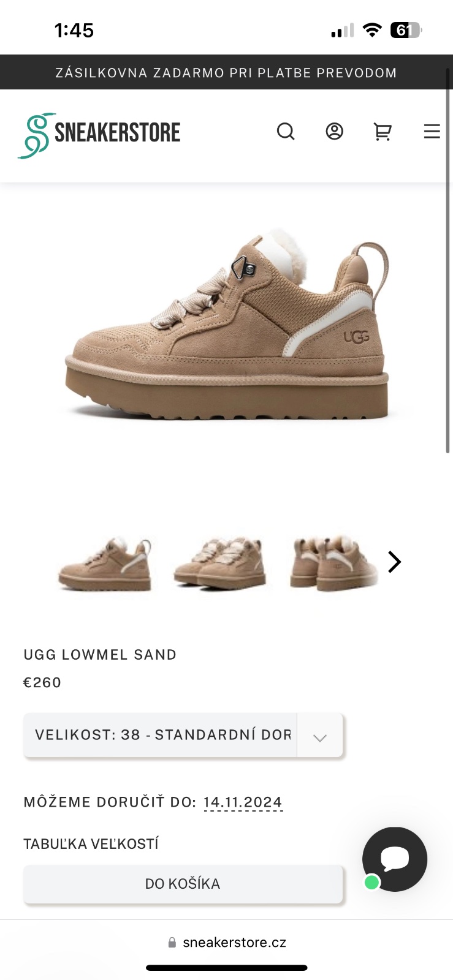Click the size dropdown chevron arrow

pyautogui.click(x=320, y=737)
